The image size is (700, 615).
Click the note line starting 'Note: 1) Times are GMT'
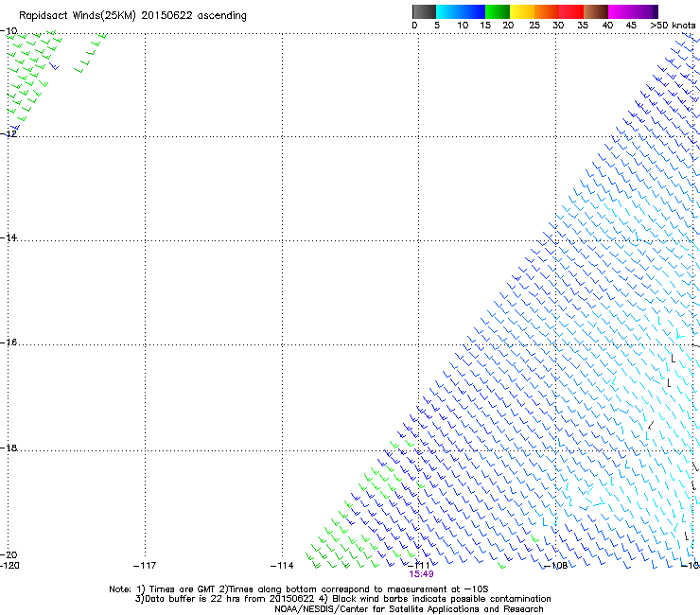pyautogui.click(x=298, y=589)
